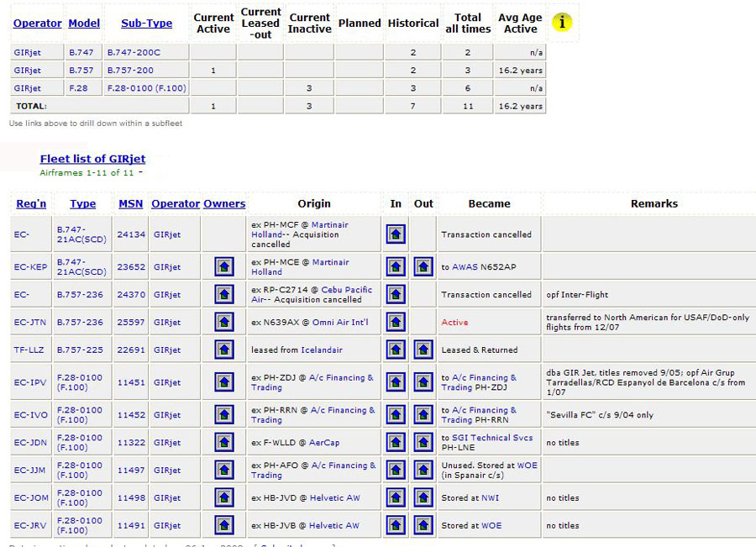Sort summary table by Operator header
756x547 pixels.
pyautogui.click(x=37, y=24)
